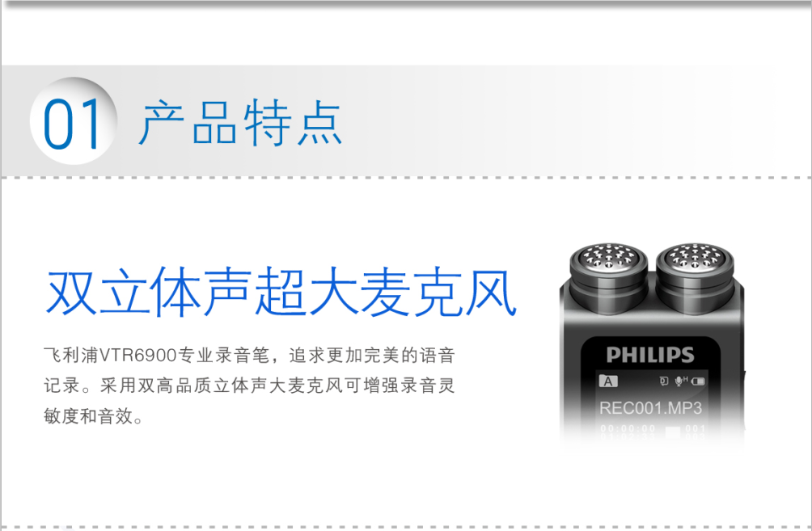Click the circular 01 section badge
Viewport: 812px width, 531px height.
pos(73,121)
